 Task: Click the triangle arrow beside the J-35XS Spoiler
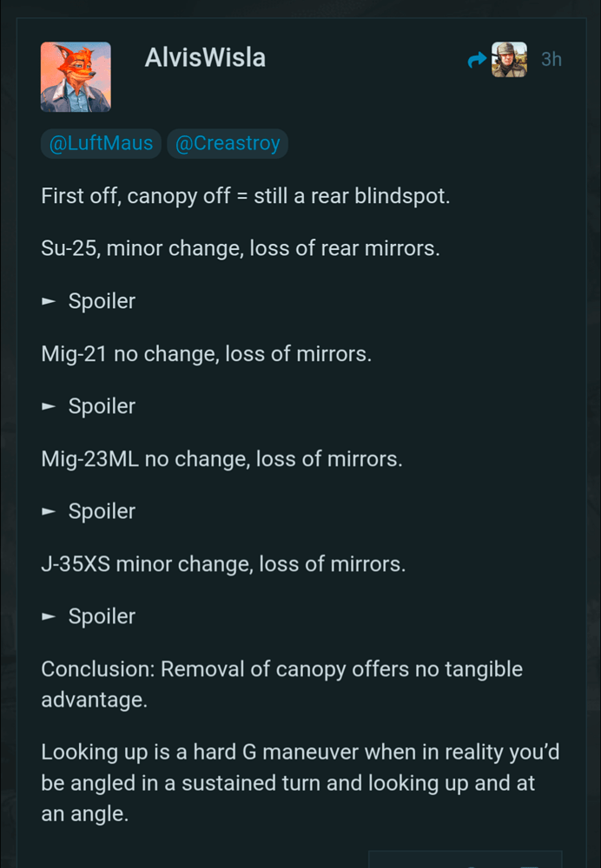click(x=50, y=616)
